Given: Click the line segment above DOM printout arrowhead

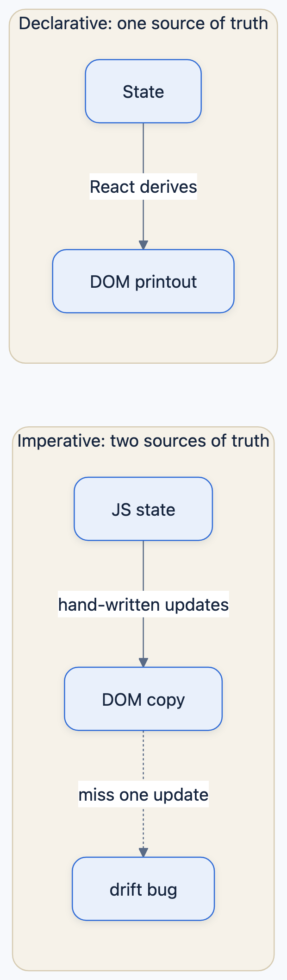Looking at the screenshot, I should click(143, 220).
